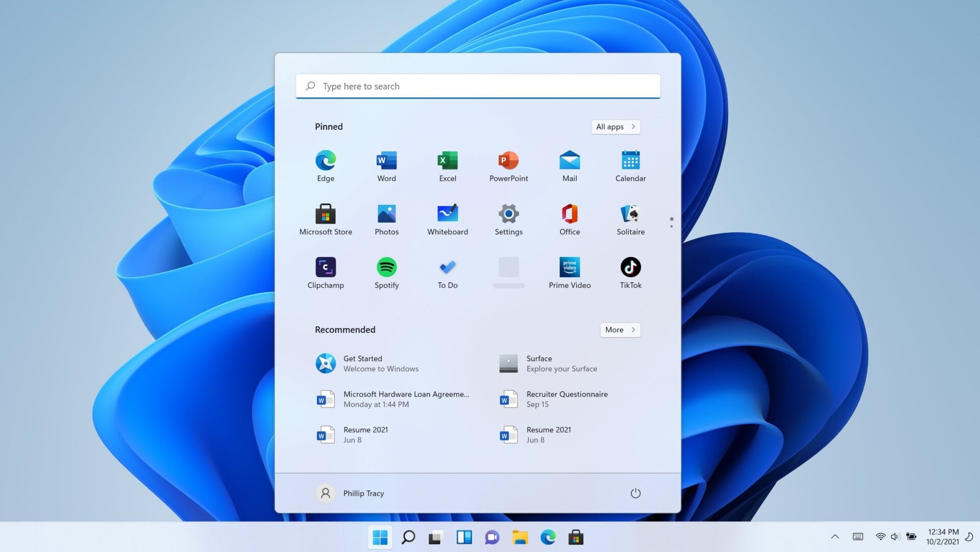Open the power options button

[635, 493]
